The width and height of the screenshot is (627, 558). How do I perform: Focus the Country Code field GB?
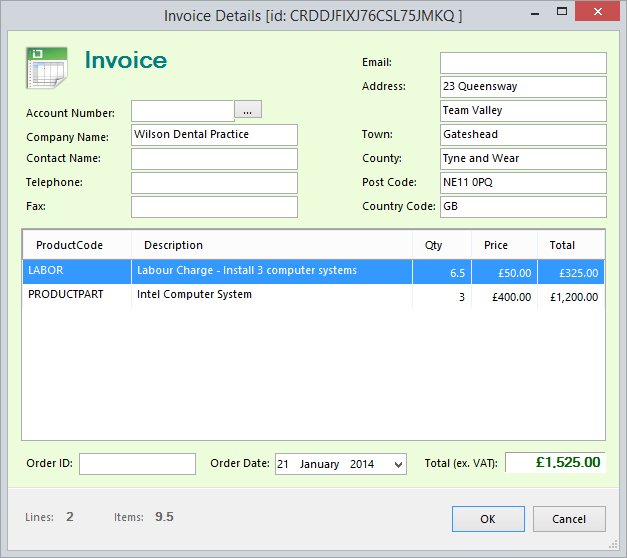pos(523,207)
